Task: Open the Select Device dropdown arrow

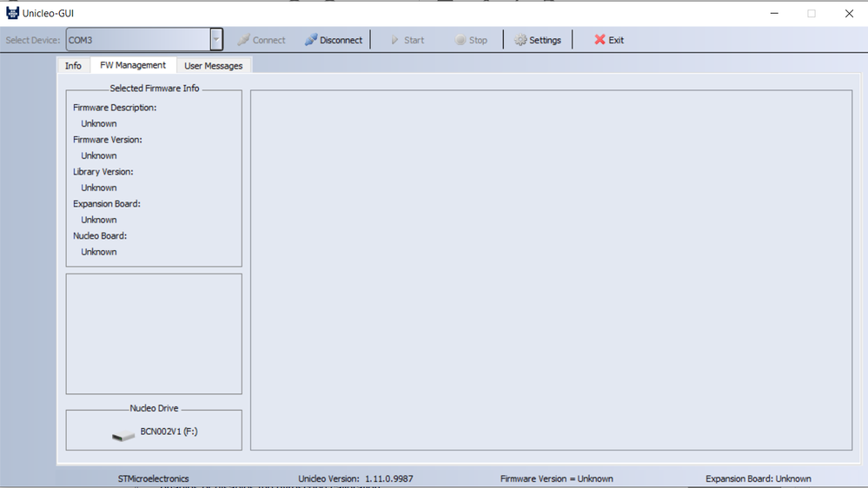Action: (x=216, y=40)
